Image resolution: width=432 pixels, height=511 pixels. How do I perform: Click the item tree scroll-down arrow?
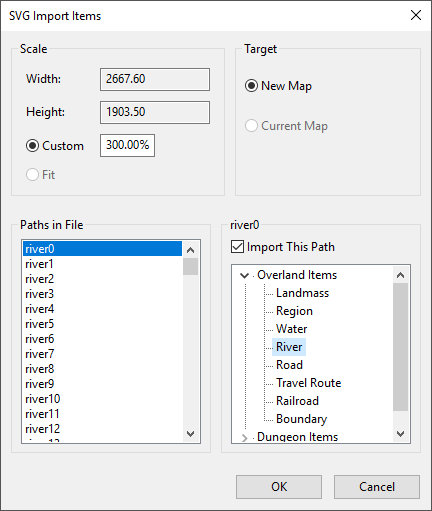pos(401,434)
